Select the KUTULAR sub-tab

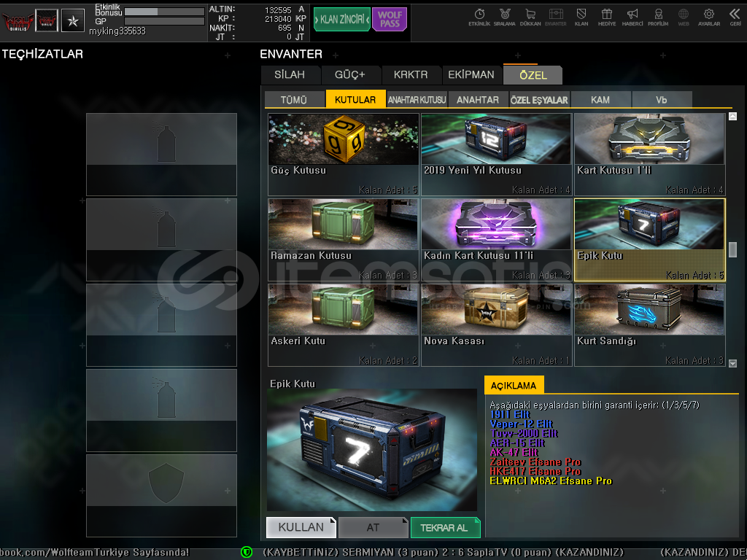[355, 99]
